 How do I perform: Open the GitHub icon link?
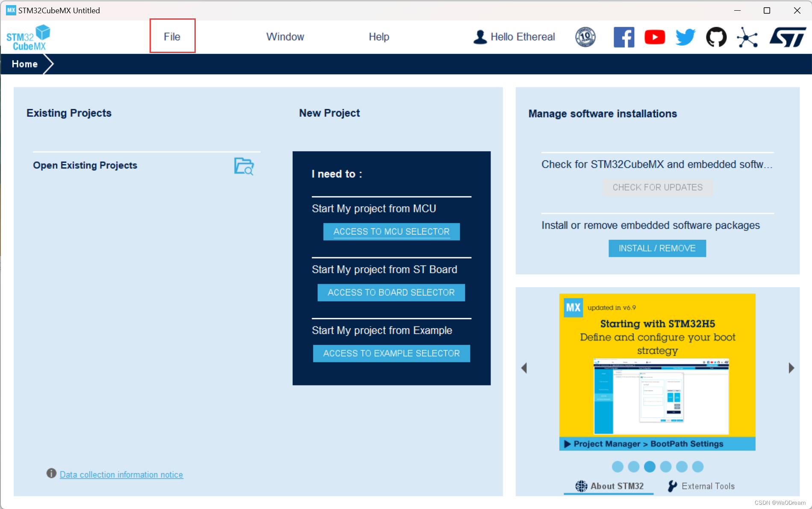[716, 37]
